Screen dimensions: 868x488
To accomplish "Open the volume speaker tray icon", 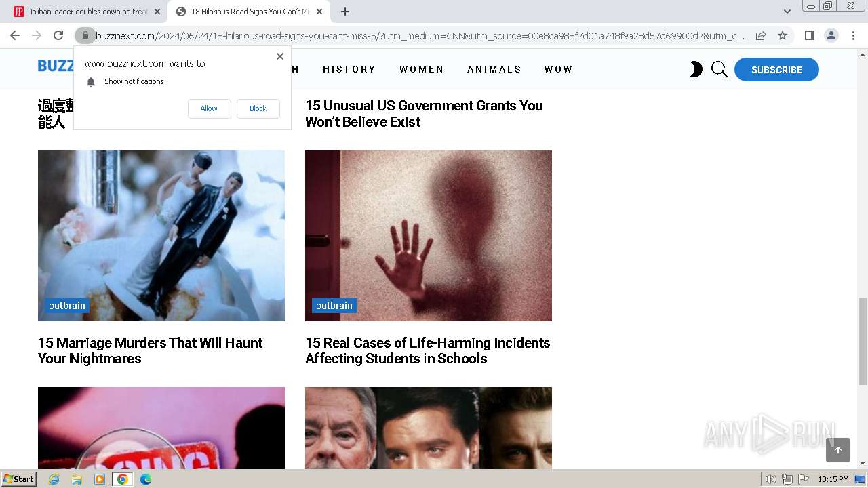I will tap(770, 479).
